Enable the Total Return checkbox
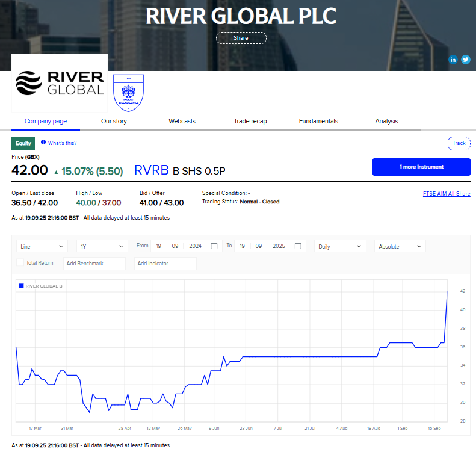476x452 pixels. pos(20,262)
